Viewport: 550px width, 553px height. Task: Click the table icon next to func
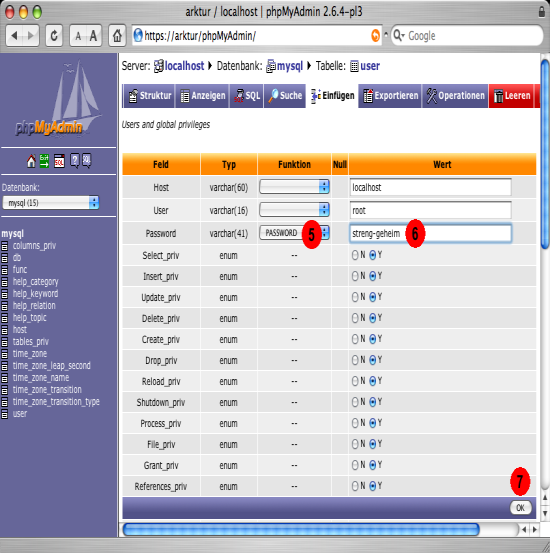(5, 270)
